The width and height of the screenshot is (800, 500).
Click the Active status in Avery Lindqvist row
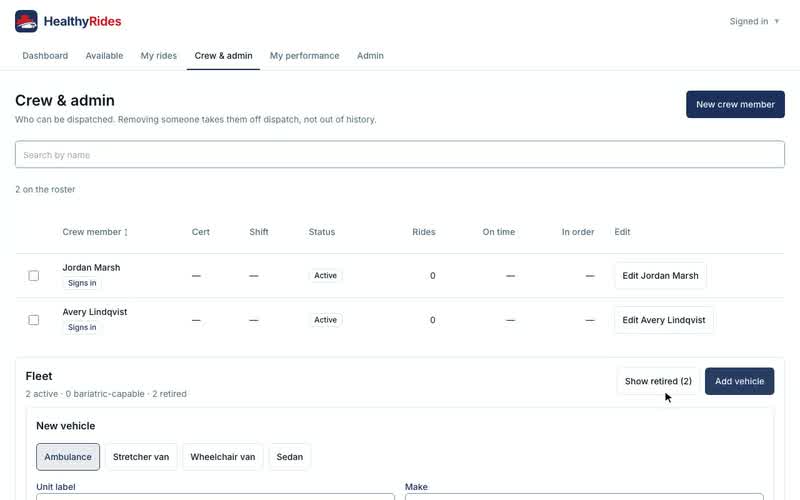click(326, 320)
